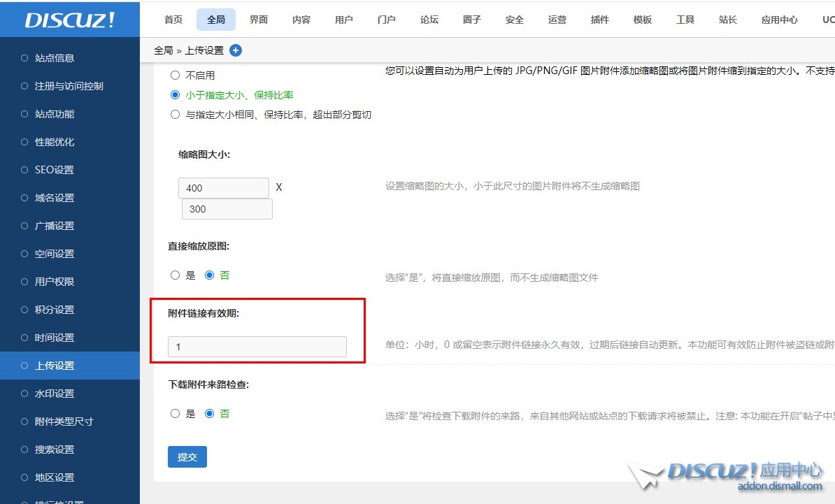835x504 pixels.
Task: Click the DISCUZ! logo in header
Action: point(70,20)
